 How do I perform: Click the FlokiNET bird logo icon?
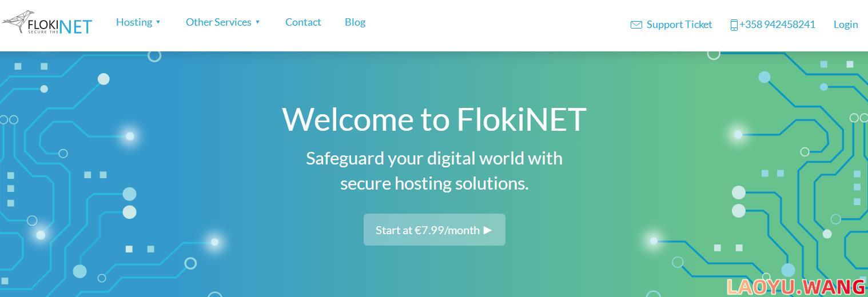coord(17,20)
